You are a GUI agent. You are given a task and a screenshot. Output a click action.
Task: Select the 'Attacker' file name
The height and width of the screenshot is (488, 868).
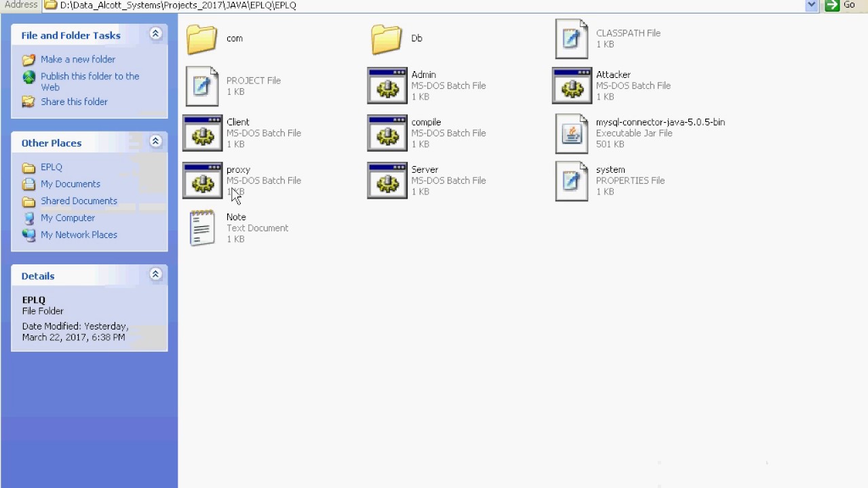coord(613,75)
